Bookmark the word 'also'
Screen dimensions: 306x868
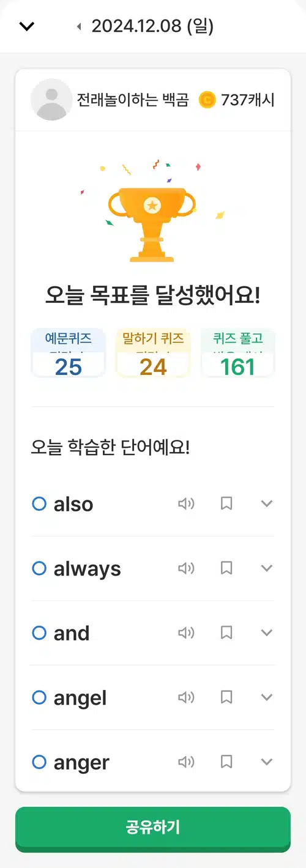point(226,504)
